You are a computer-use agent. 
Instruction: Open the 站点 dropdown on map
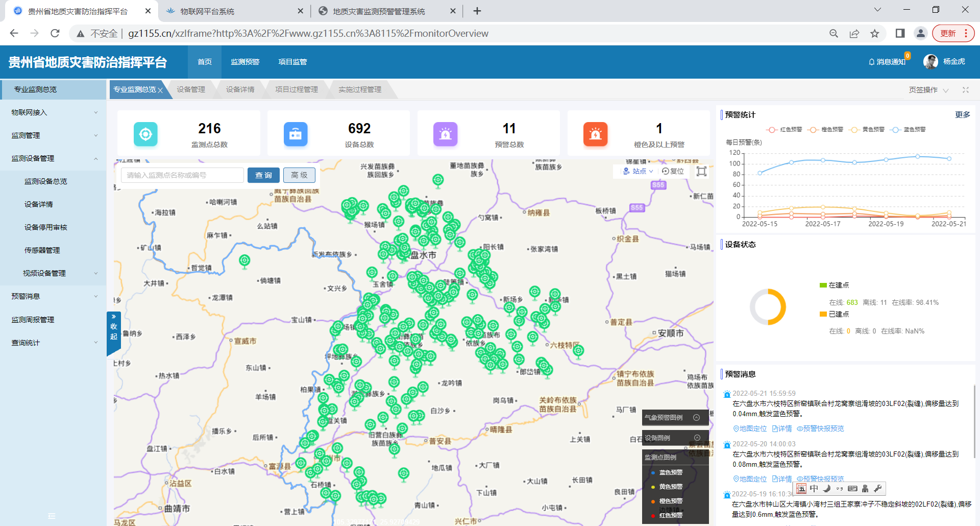pyautogui.click(x=638, y=172)
